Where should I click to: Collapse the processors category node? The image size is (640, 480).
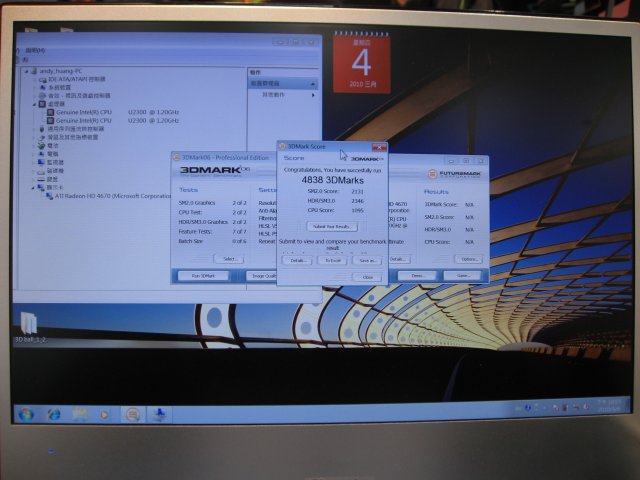tap(34, 104)
